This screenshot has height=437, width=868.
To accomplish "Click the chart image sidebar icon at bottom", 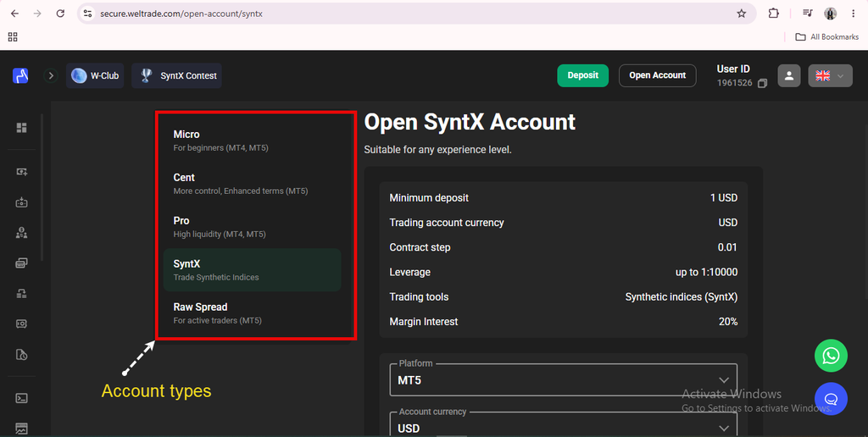I will 21,429.
